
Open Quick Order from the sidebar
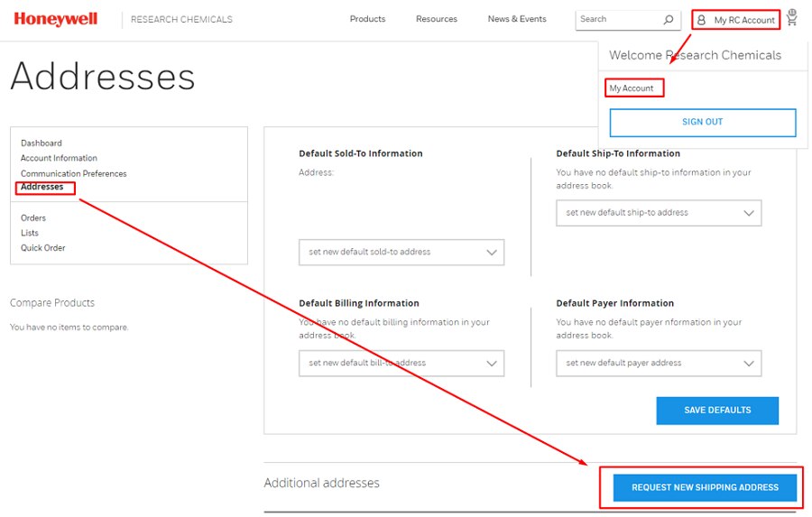43,248
